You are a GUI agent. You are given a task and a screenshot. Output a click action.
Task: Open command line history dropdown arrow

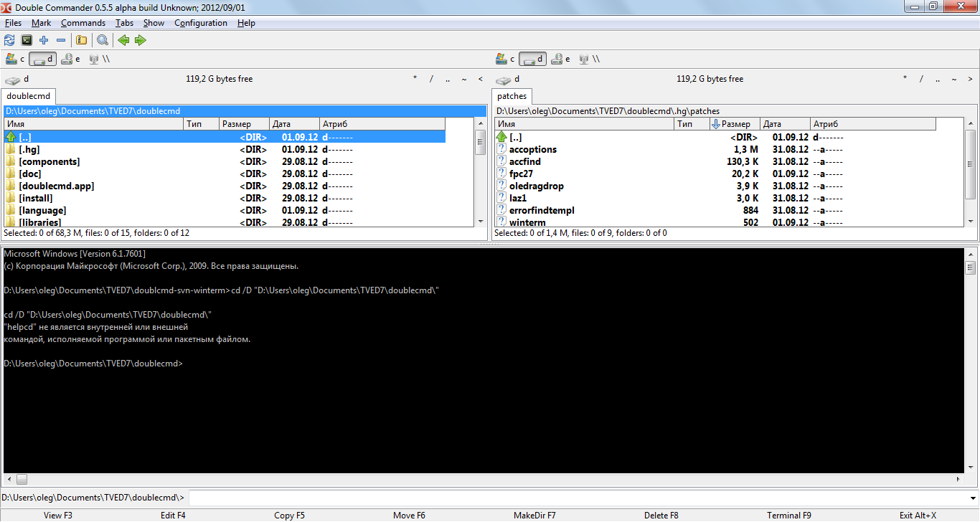tap(972, 498)
